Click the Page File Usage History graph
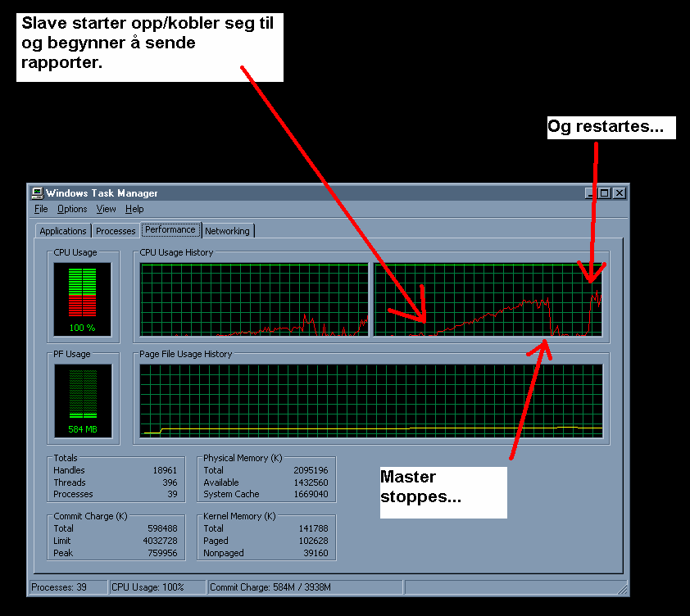690x616 pixels. (x=371, y=401)
